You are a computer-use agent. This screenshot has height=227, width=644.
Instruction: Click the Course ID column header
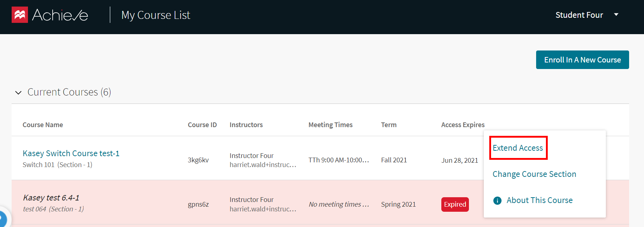202,125
